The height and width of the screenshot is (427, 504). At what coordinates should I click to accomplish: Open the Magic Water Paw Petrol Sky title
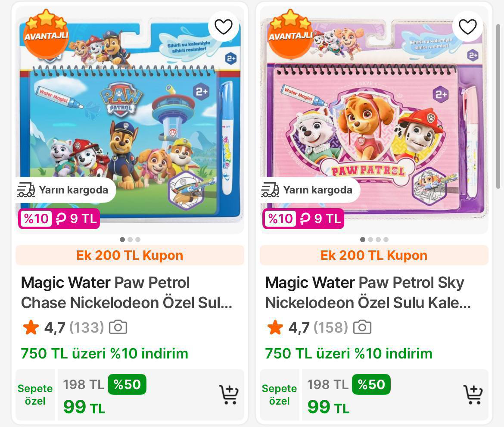pos(368,293)
